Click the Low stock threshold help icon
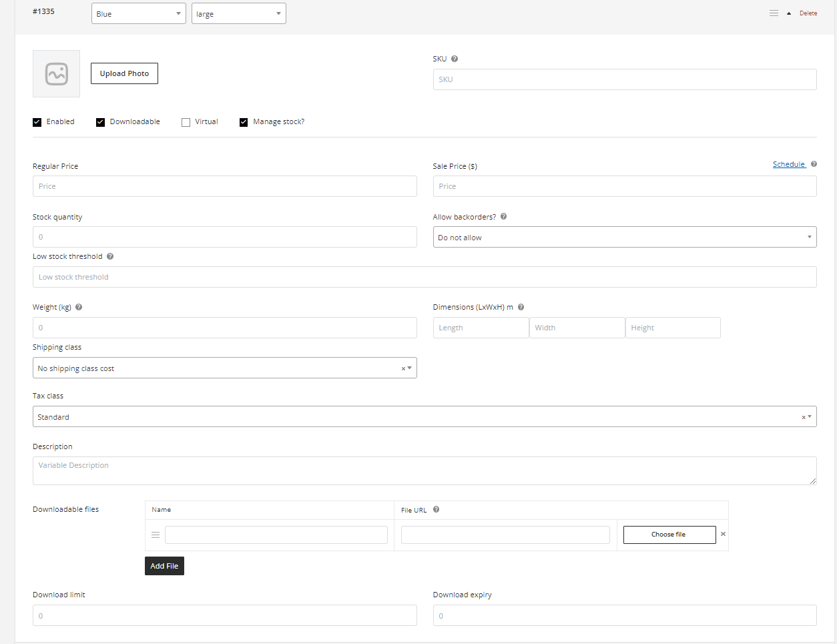 tap(110, 256)
